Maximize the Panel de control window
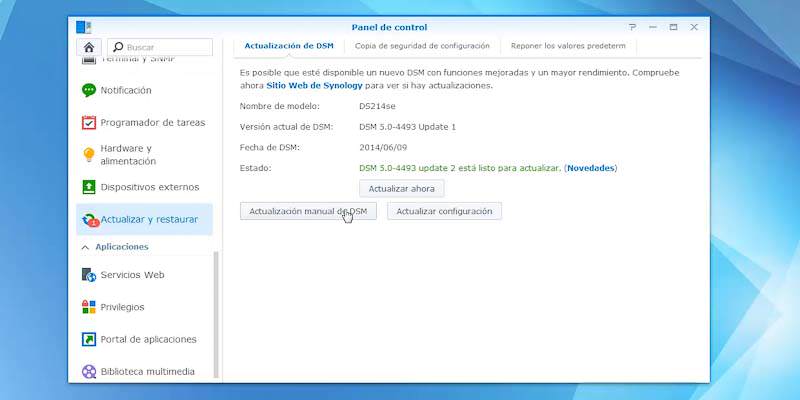This screenshot has height=400, width=800. 673,27
